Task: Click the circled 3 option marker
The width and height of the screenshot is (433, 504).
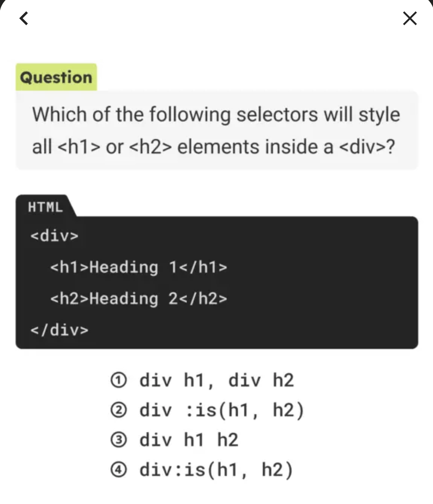Action: 119,440
